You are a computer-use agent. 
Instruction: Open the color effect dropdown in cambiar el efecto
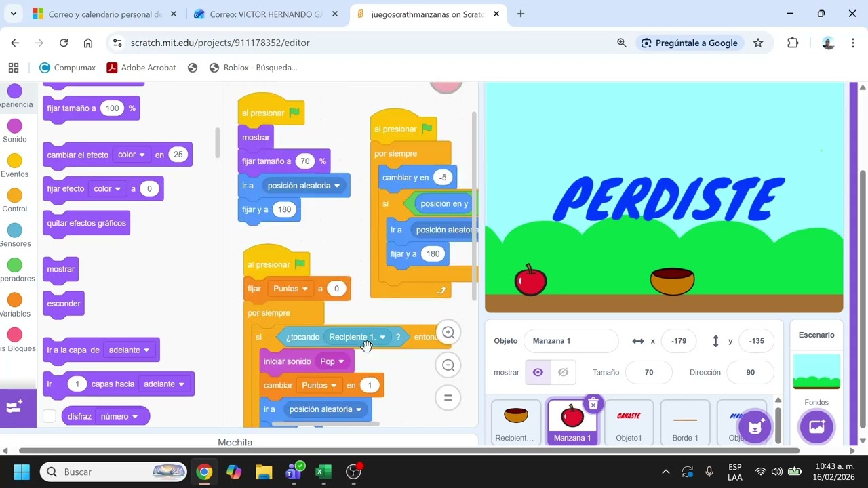132,155
